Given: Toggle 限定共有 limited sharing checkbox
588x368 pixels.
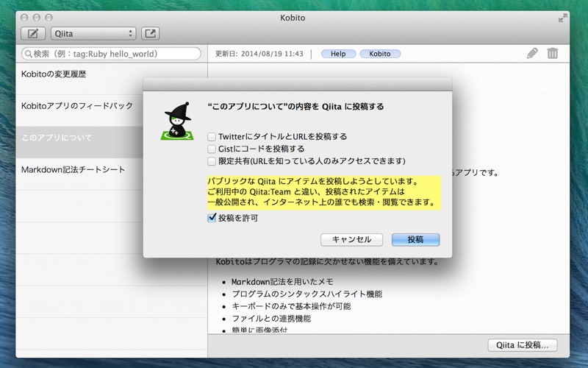Looking at the screenshot, I should point(212,161).
